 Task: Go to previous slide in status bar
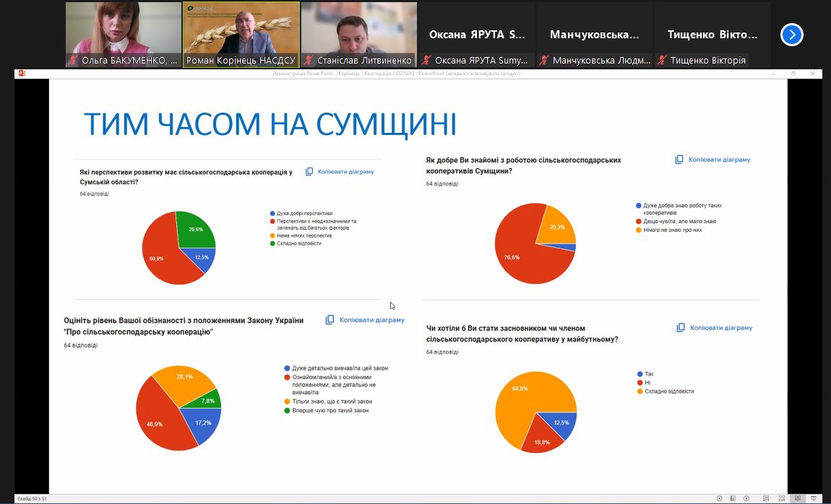(x=720, y=498)
